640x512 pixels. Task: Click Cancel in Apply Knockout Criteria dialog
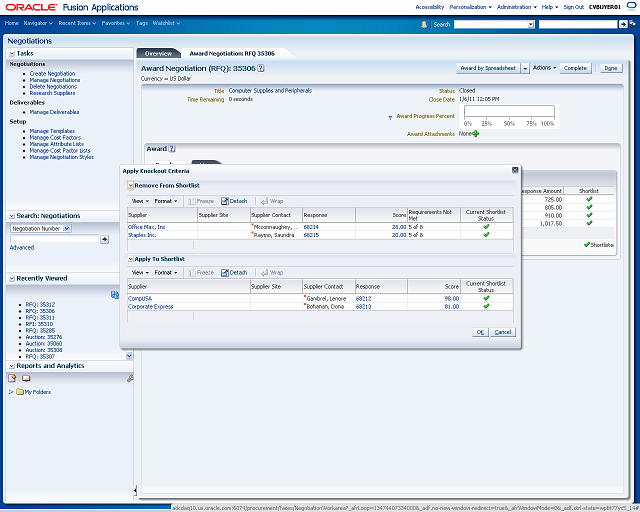click(x=503, y=332)
